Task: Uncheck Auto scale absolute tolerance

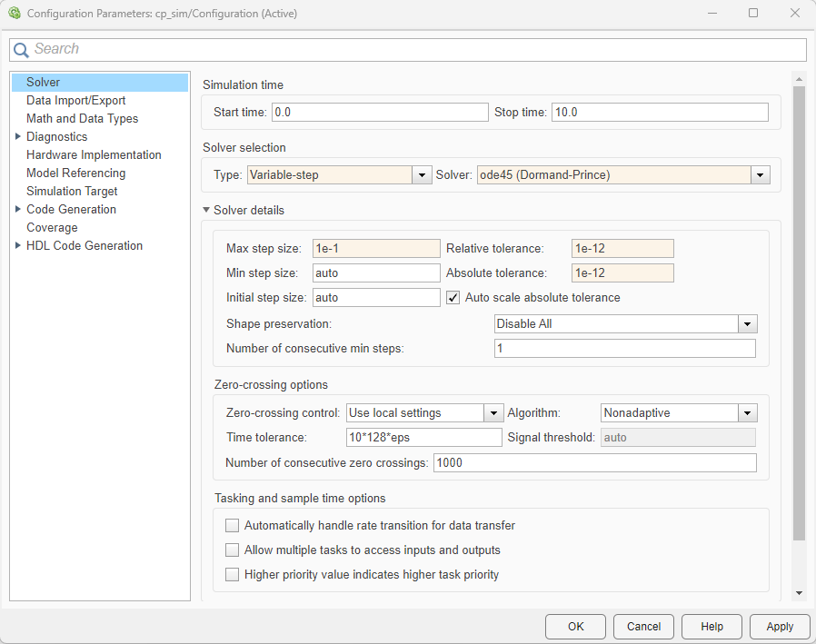Action: [x=453, y=298]
